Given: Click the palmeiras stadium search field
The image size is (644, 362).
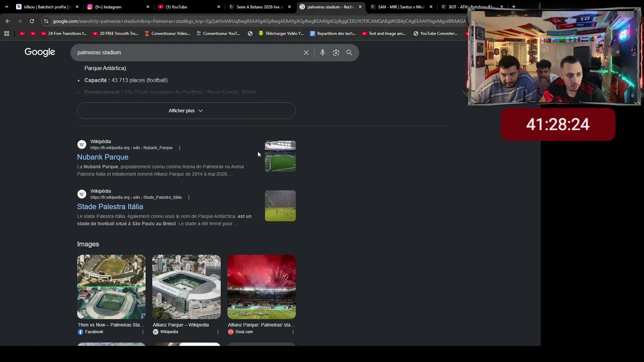Looking at the screenshot, I should pos(186,52).
